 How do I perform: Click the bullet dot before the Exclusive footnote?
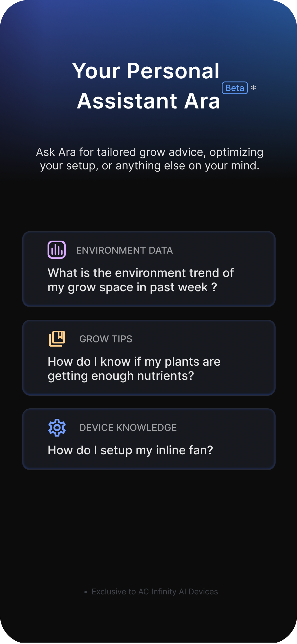tap(86, 592)
